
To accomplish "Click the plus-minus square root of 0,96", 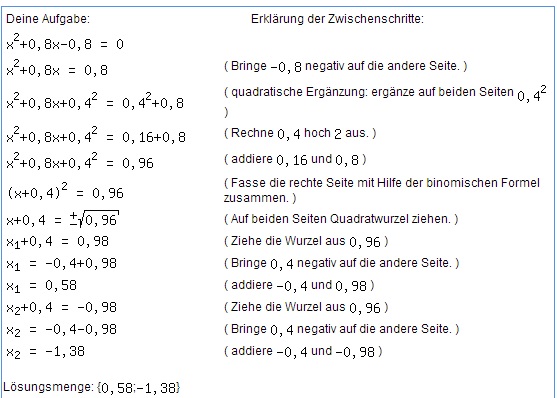I will (x=94, y=219).
